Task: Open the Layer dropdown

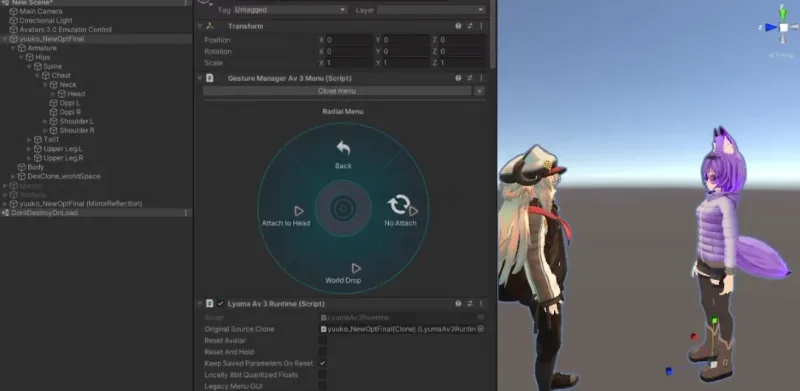Action: [431, 10]
